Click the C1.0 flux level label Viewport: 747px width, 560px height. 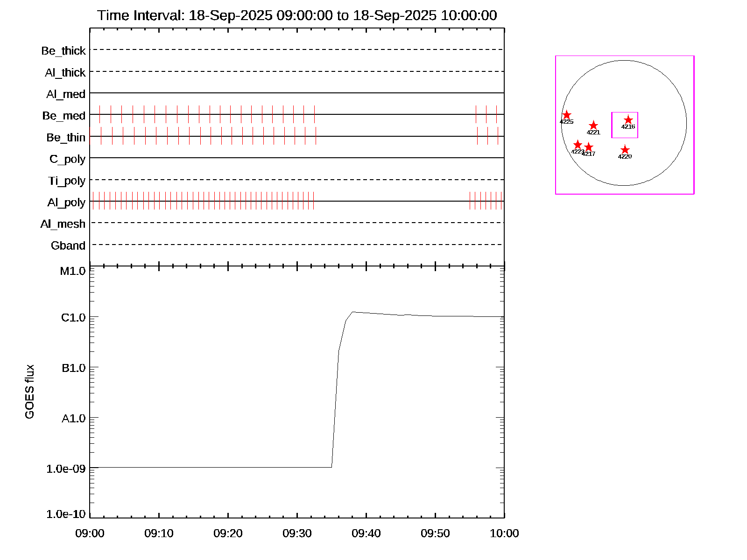tap(73, 318)
